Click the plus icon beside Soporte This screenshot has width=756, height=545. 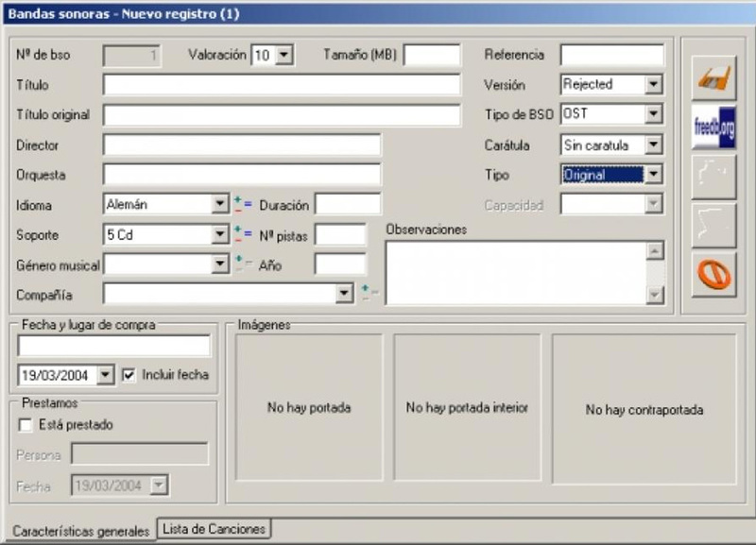(238, 230)
